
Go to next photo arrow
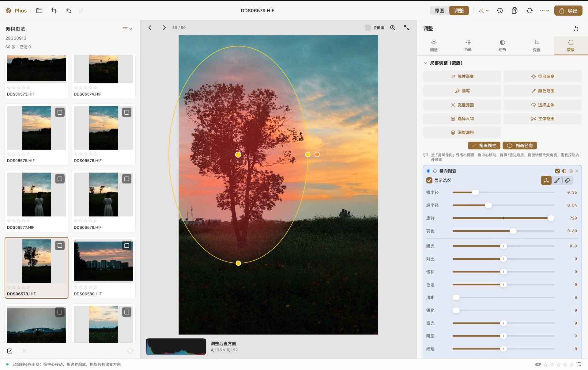(x=164, y=28)
